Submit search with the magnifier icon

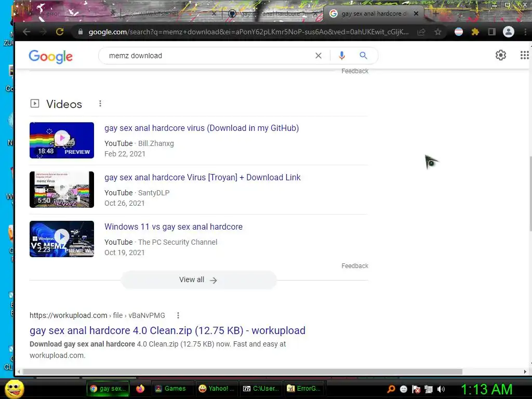[x=363, y=56]
